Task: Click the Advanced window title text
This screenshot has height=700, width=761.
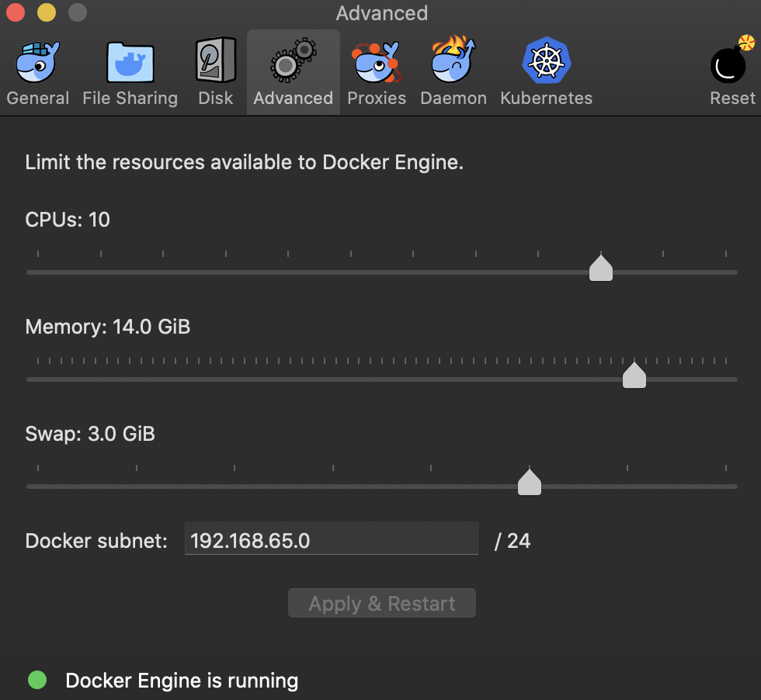Action: tap(381, 13)
